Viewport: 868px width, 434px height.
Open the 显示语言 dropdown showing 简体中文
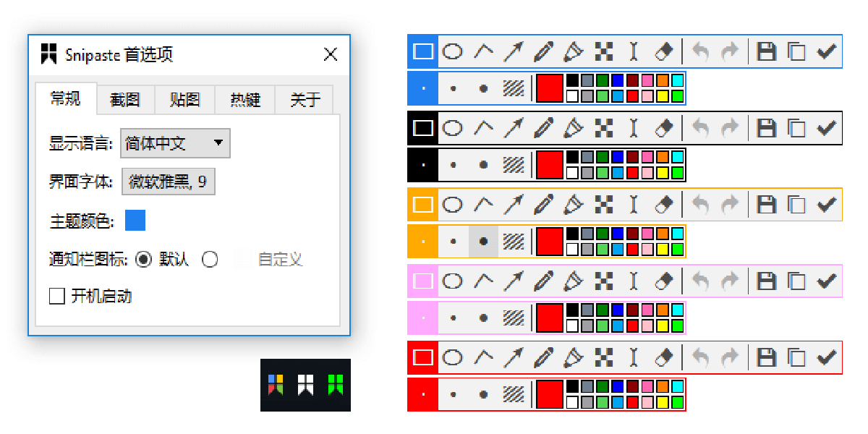175,143
